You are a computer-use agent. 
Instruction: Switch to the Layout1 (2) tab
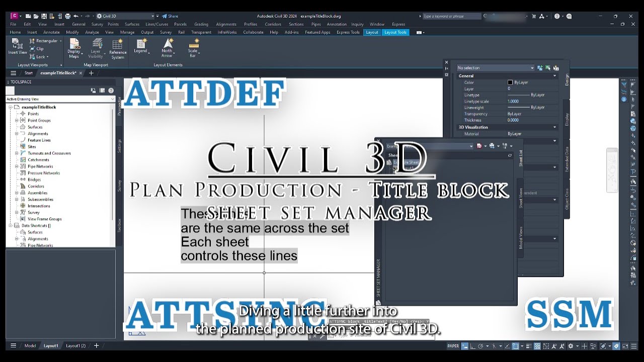coord(75,346)
